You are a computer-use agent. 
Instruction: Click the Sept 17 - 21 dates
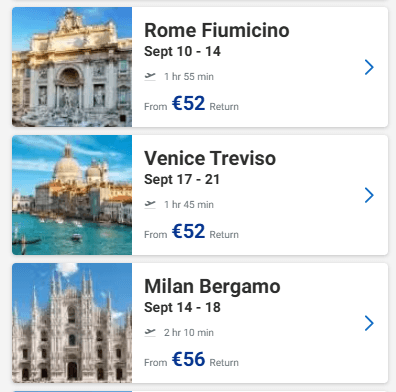pyautogui.click(x=182, y=180)
